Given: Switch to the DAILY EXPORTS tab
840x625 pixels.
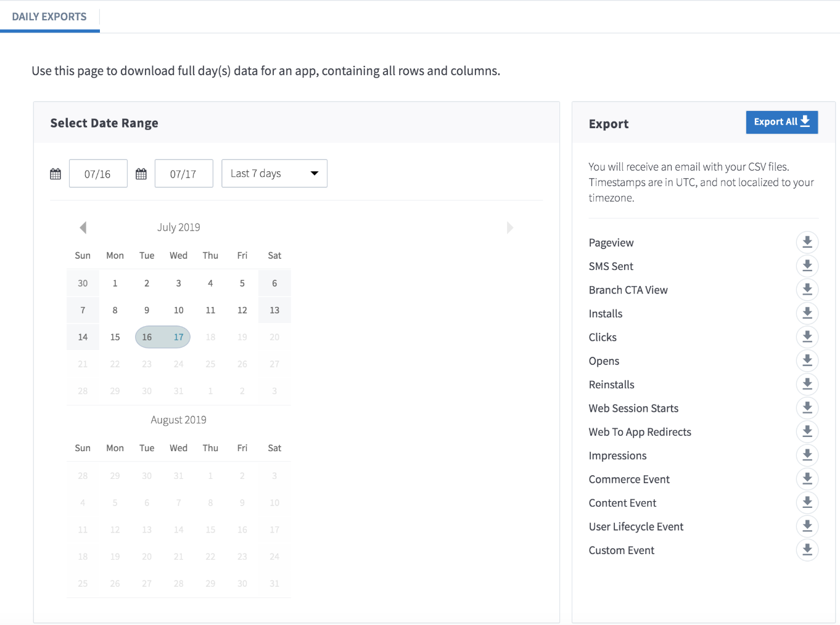Looking at the screenshot, I should [x=49, y=16].
